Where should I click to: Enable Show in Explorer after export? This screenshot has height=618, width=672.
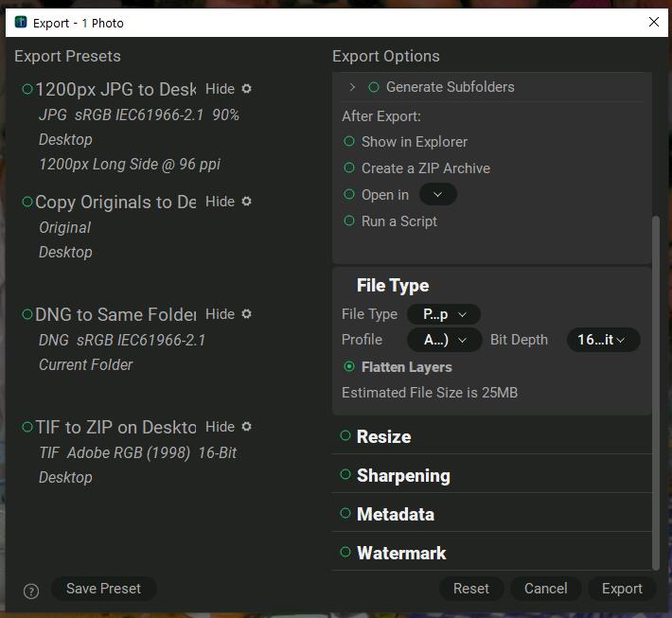pyautogui.click(x=350, y=142)
